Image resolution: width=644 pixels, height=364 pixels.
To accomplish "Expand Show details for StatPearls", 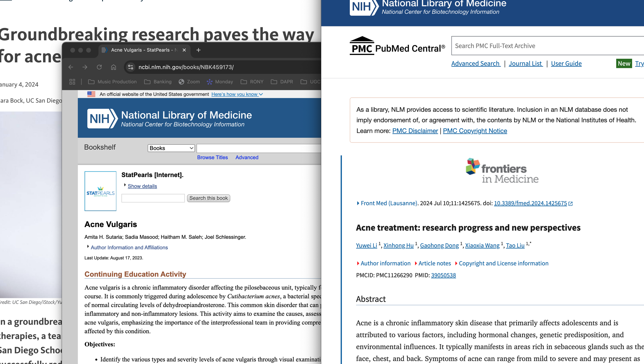I will tap(142, 186).
